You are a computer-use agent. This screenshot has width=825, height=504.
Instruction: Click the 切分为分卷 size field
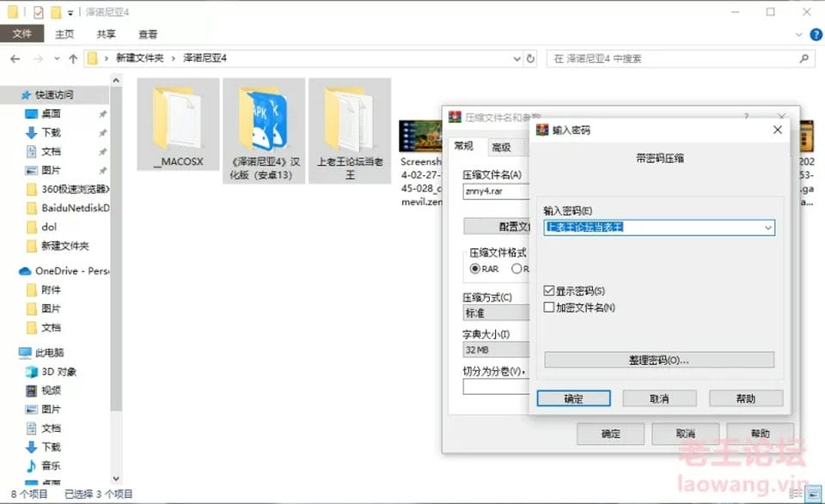(496, 387)
